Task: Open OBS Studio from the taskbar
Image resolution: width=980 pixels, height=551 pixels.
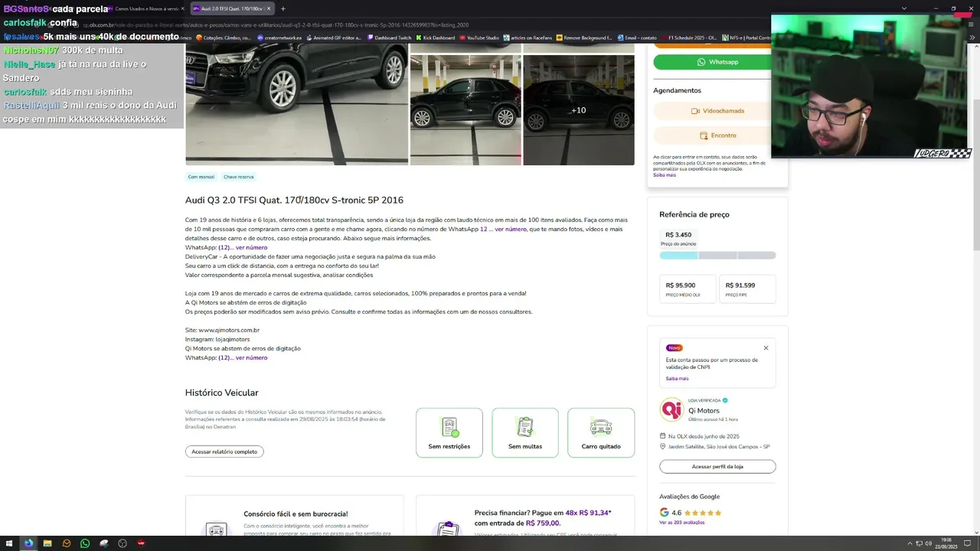Action: pyautogui.click(x=122, y=543)
